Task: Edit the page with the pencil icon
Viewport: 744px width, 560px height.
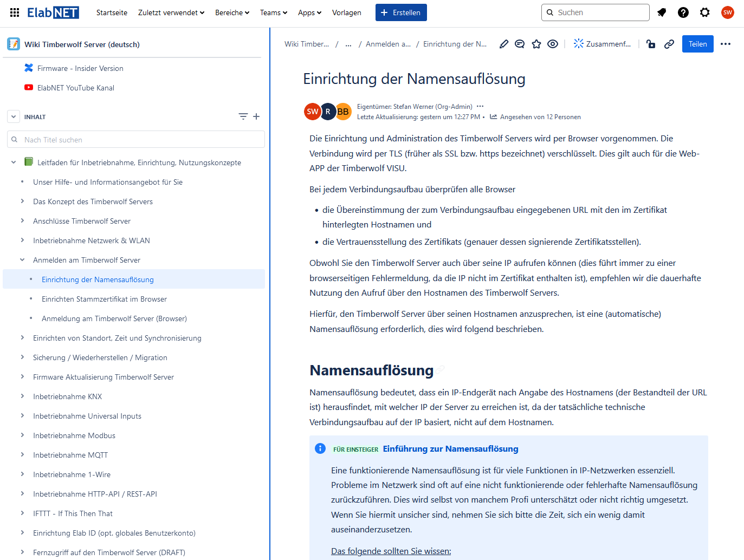Action: (x=504, y=44)
